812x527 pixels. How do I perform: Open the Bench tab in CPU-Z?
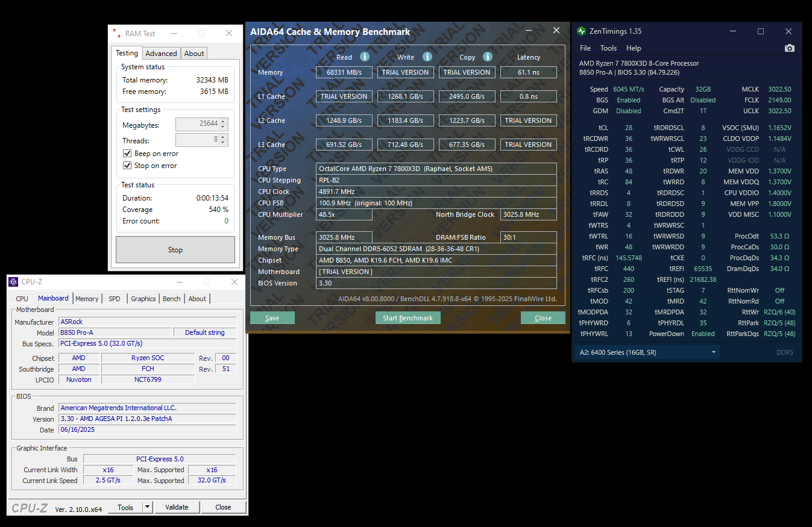tap(172, 299)
